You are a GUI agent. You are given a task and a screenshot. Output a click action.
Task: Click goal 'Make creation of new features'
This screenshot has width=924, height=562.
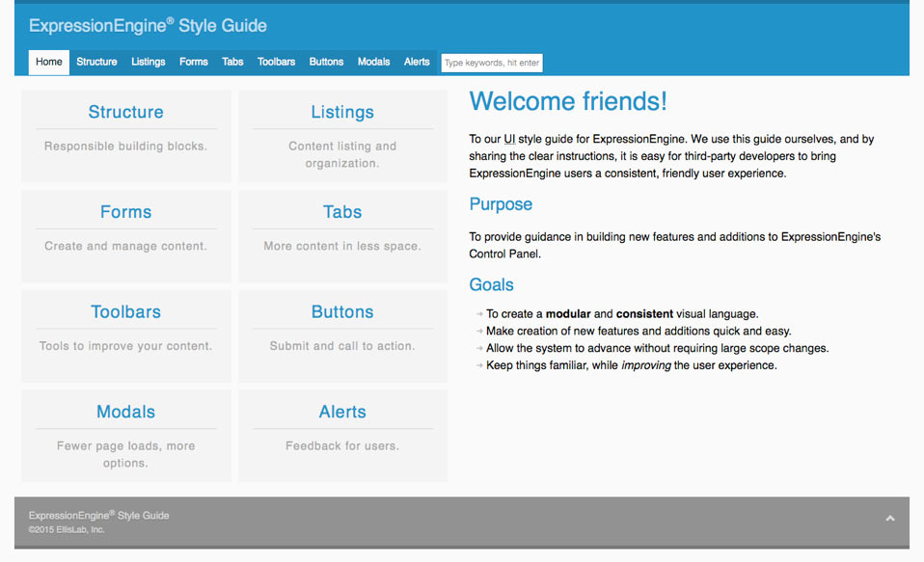point(639,331)
